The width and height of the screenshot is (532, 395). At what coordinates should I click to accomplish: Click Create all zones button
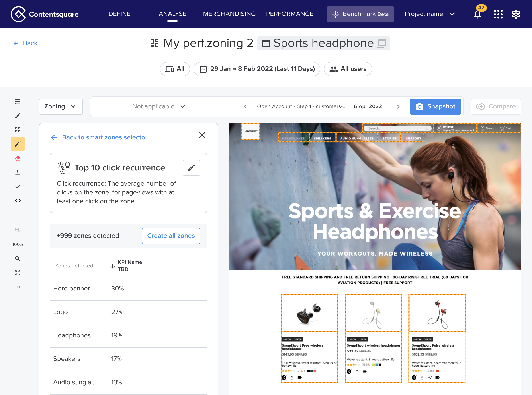171,236
